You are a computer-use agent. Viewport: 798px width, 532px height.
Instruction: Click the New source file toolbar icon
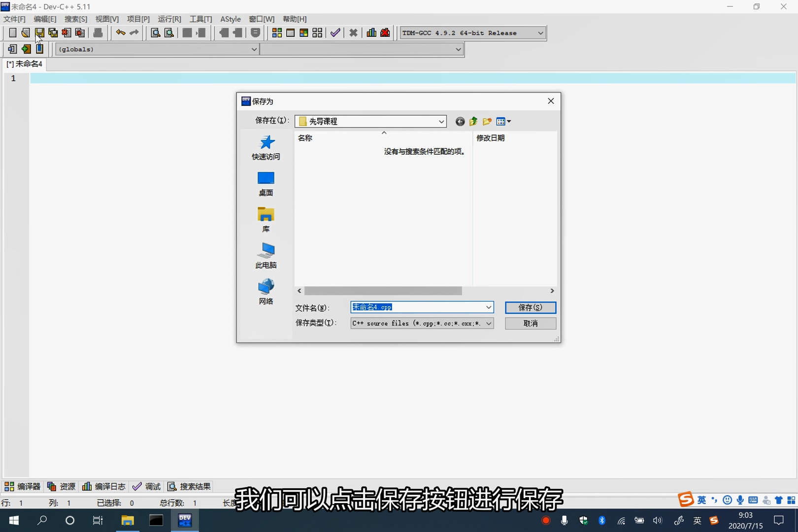(12, 33)
